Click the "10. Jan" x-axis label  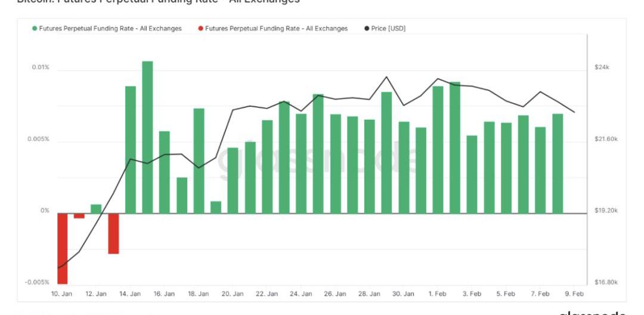62,294
